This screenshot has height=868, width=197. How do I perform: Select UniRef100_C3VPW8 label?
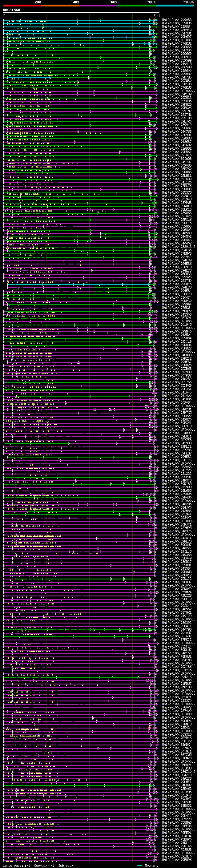coord(177,203)
